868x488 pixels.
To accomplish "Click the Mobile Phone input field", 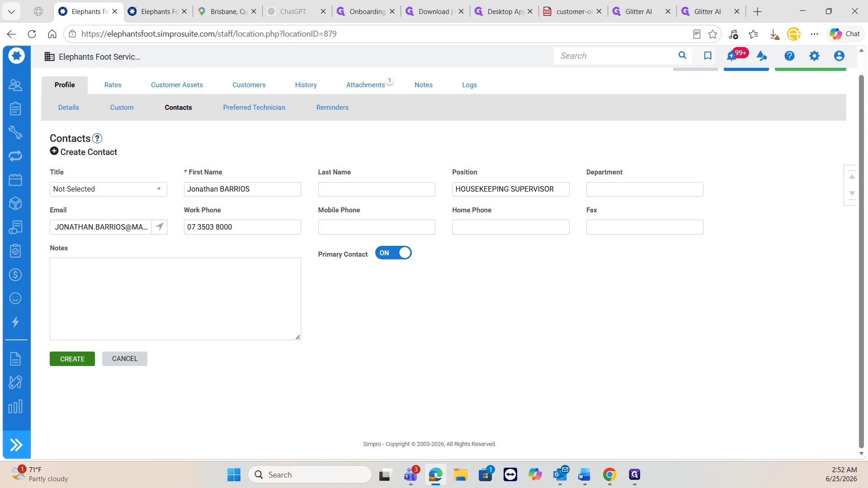I will click(x=377, y=227).
